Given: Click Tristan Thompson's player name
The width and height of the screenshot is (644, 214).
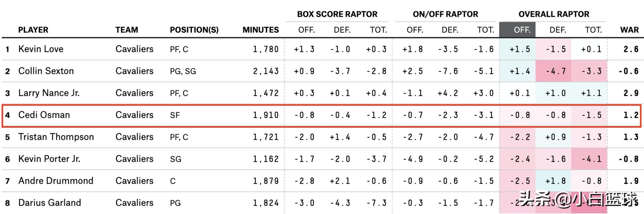Looking at the screenshot, I should [x=56, y=137].
